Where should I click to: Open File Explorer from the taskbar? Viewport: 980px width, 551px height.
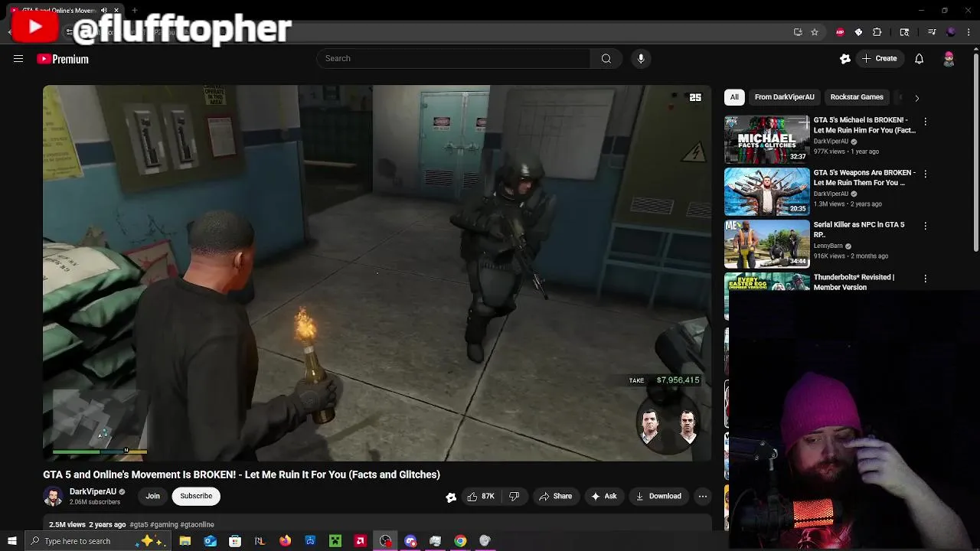pyautogui.click(x=185, y=541)
